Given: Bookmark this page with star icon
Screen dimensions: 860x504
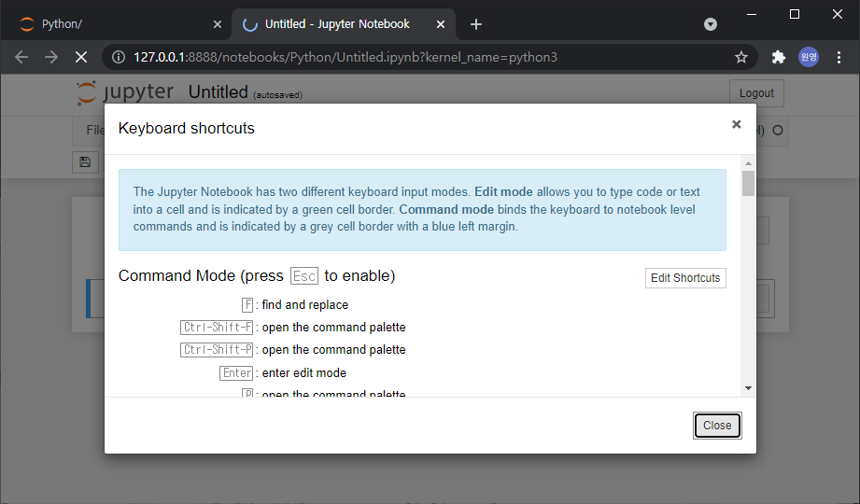Looking at the screenshot, I should tap(741, 57).
